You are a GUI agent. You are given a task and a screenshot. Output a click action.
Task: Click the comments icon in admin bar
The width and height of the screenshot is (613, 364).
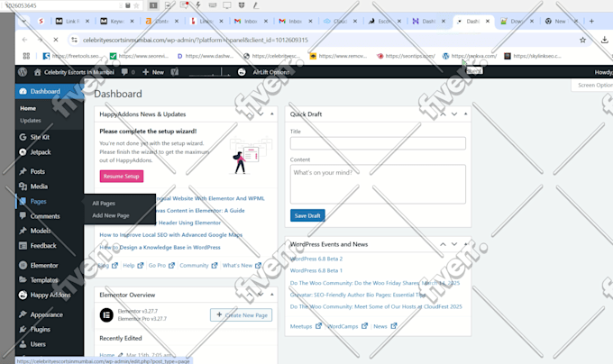tap(124, 72)
